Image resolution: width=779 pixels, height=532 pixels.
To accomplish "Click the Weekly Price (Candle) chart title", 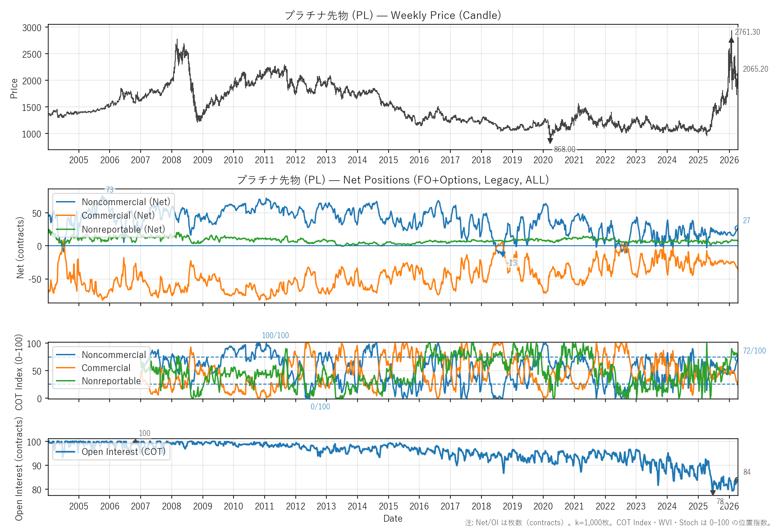I will (x=393, y=15).
